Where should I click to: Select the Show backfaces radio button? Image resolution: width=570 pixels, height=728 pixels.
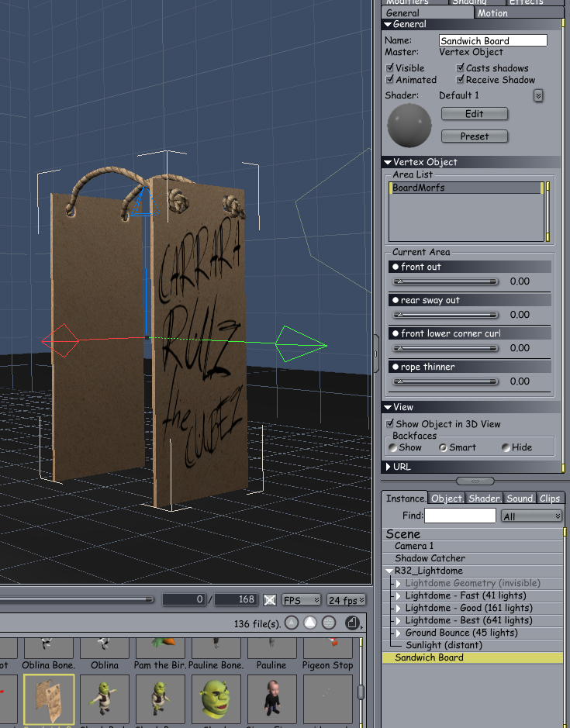[x=393, y=447]
